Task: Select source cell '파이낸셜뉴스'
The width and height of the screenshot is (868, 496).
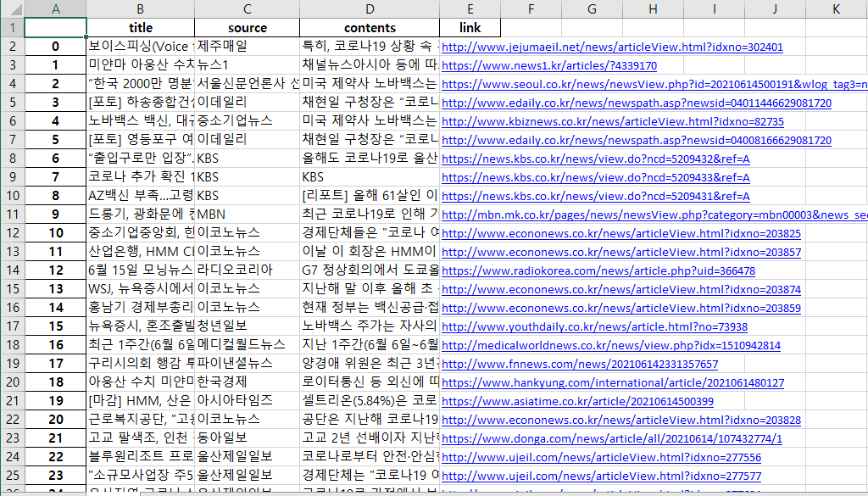Action: [x=247, y=363]
